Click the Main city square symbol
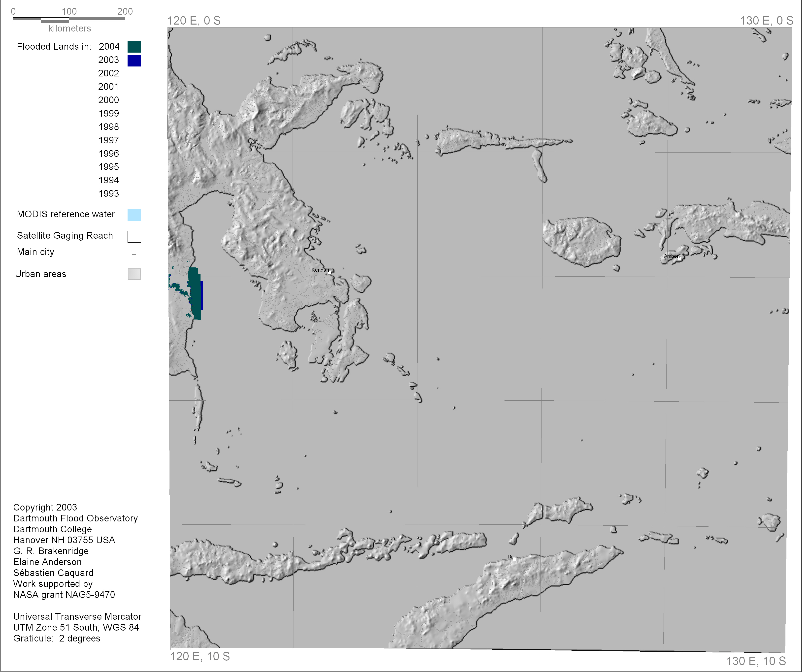The height and width of the screenshot is (672, 810). [x=134, y=253]
